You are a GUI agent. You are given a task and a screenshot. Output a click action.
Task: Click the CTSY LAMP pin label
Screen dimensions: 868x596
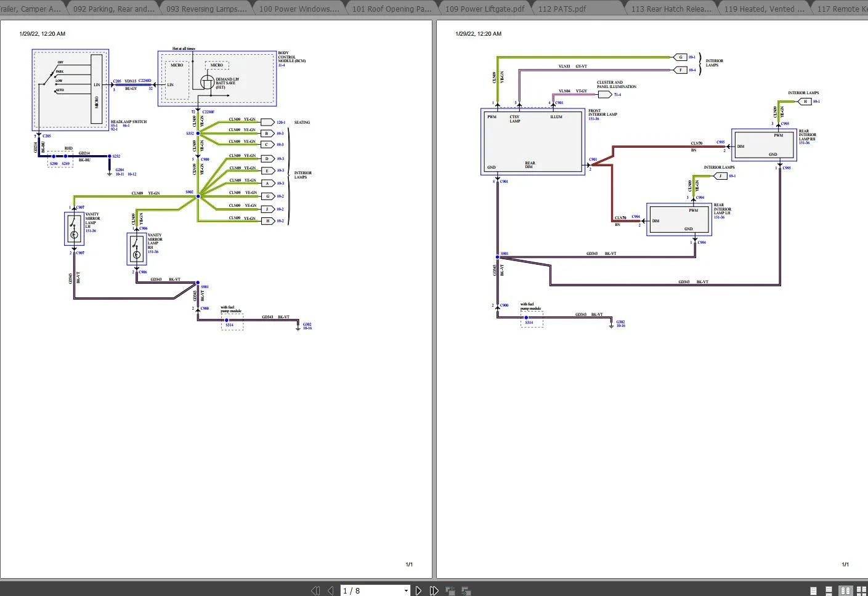[x=515, y=119]
